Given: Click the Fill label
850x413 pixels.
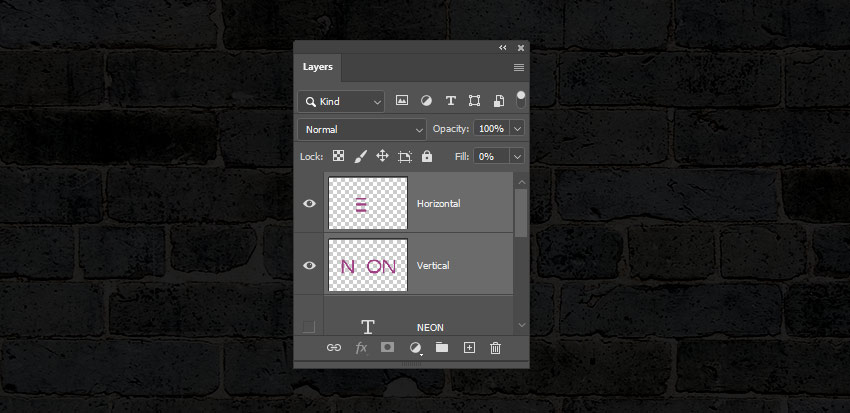Looking at the screenshot, I should click(x=462, y=157).
